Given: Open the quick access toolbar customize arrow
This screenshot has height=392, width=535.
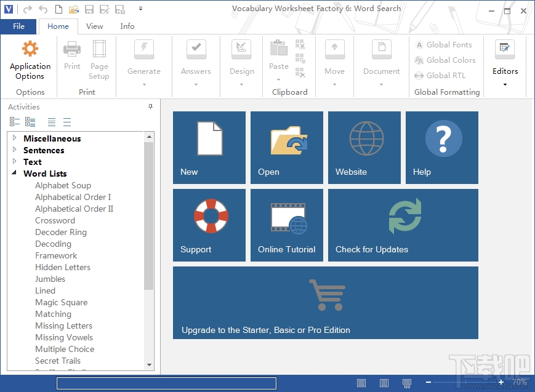Looking at the screenshot, I should pyautogui.click(x=140, y=9).
